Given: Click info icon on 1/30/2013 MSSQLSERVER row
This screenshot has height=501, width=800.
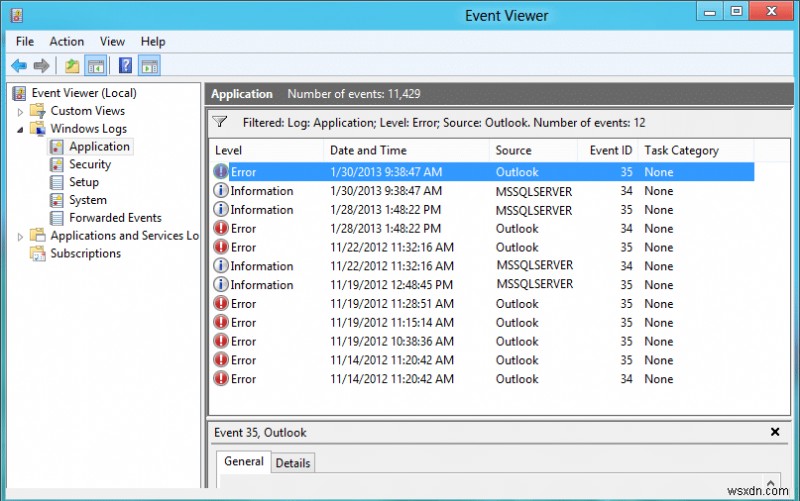Looking at the screenshot, I should pos(220,190).
